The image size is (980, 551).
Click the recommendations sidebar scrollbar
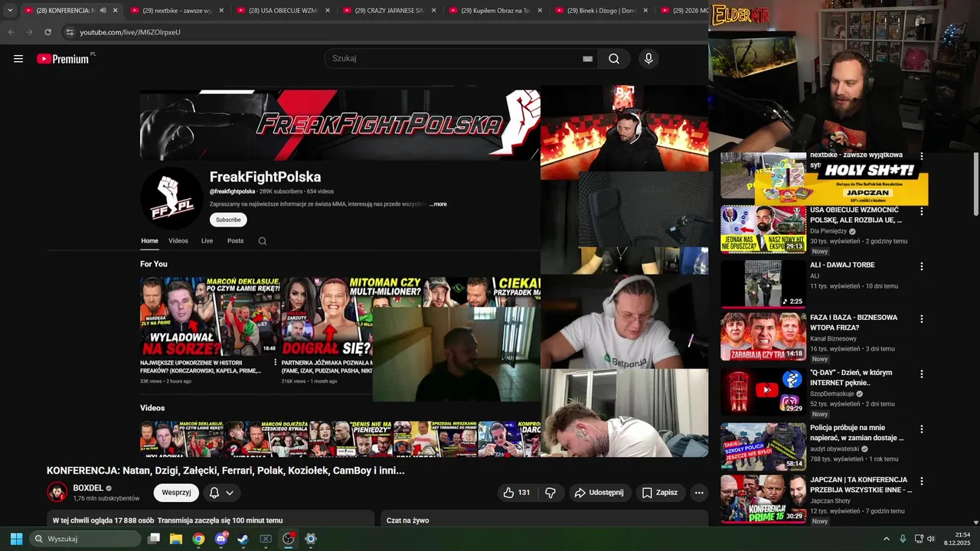point(975,184)
